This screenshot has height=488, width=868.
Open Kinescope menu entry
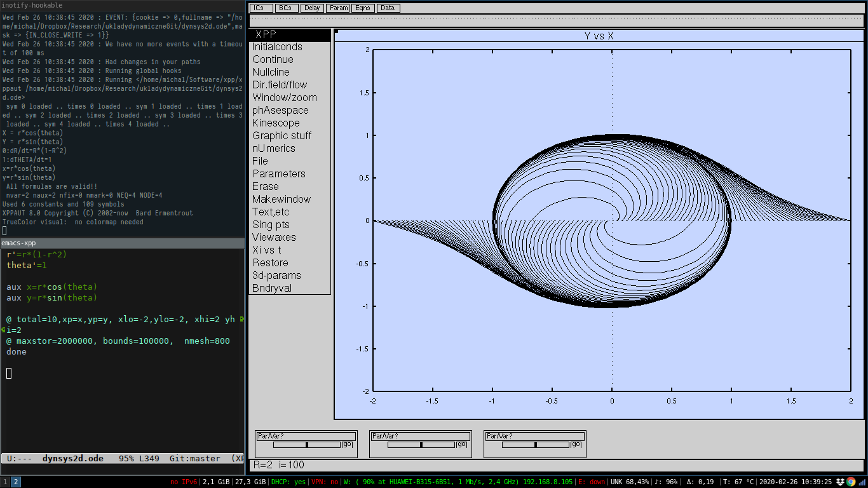(x=290, y=123)
